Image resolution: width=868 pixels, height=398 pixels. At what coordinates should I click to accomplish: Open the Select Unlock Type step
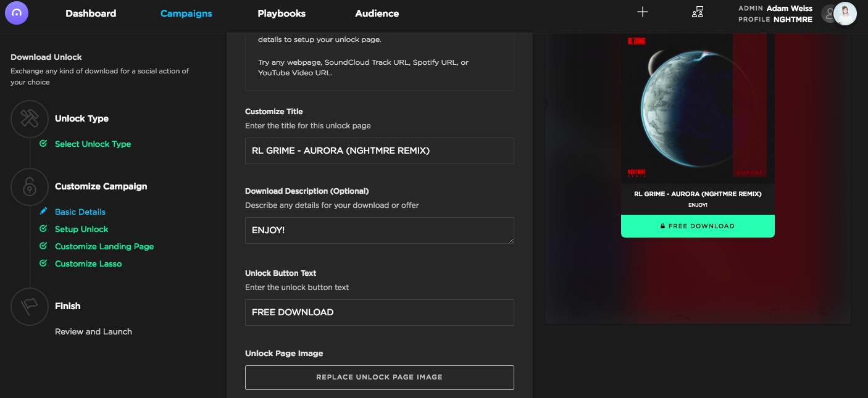point(93,144)
